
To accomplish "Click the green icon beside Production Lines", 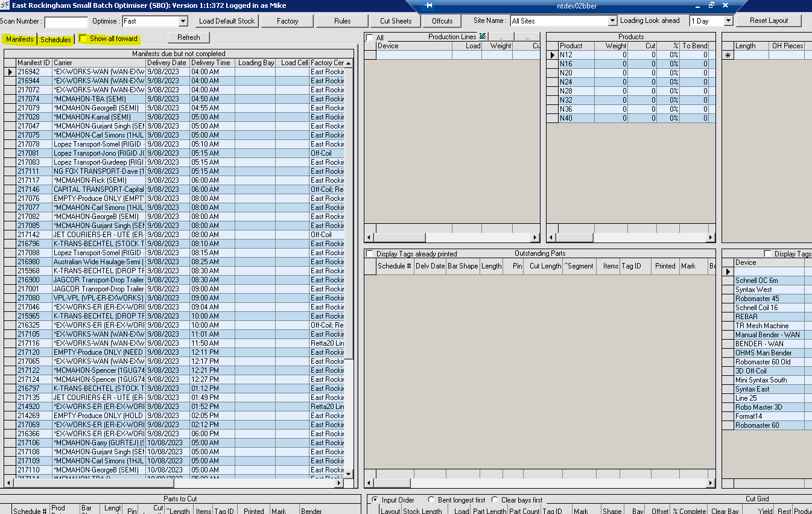I will 483,37.
